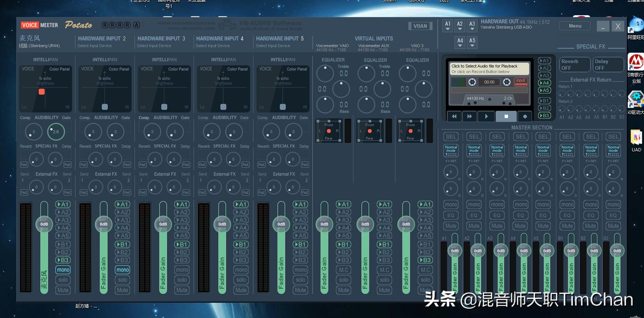This screenshot has height=318, width=644.
Task: Click Bass knob on Voicemeeter AUX equalizer
Action: click(366, 105)
